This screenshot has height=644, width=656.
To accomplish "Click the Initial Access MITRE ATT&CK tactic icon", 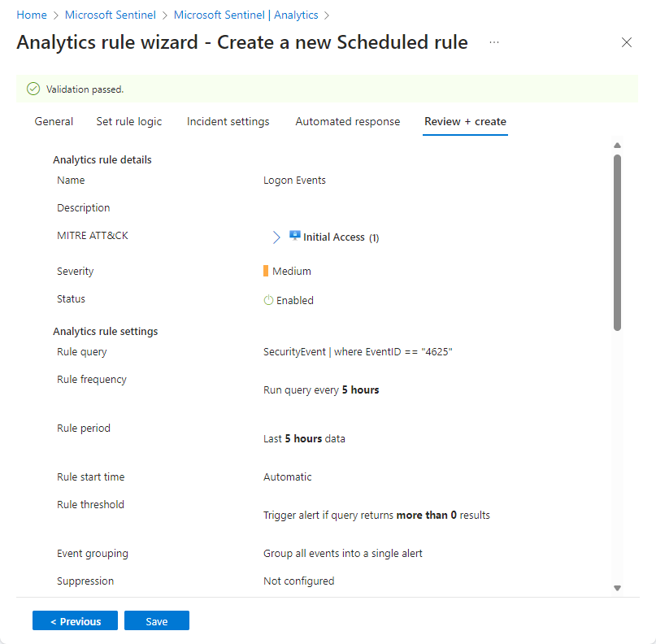I will 294,237.
